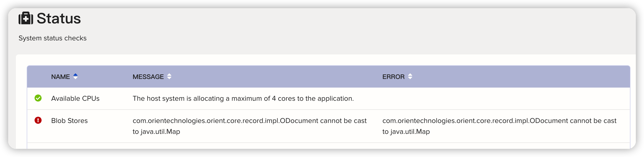Toggle the ERROR column sort arrows

(x=410, y=76)
